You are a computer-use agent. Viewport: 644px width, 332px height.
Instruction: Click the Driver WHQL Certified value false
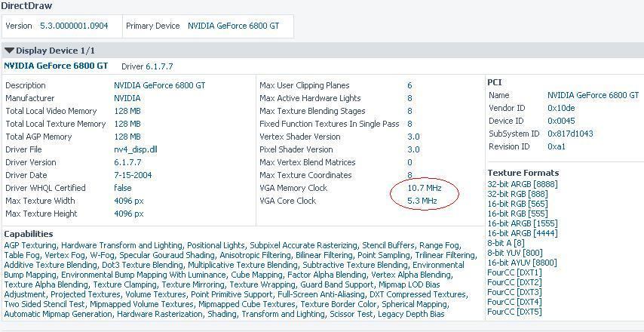pos(123,188)
